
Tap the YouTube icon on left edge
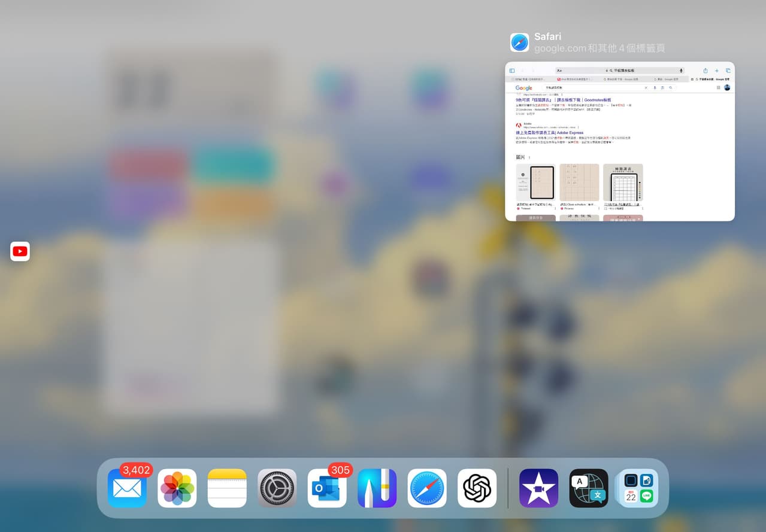(20, 251)
